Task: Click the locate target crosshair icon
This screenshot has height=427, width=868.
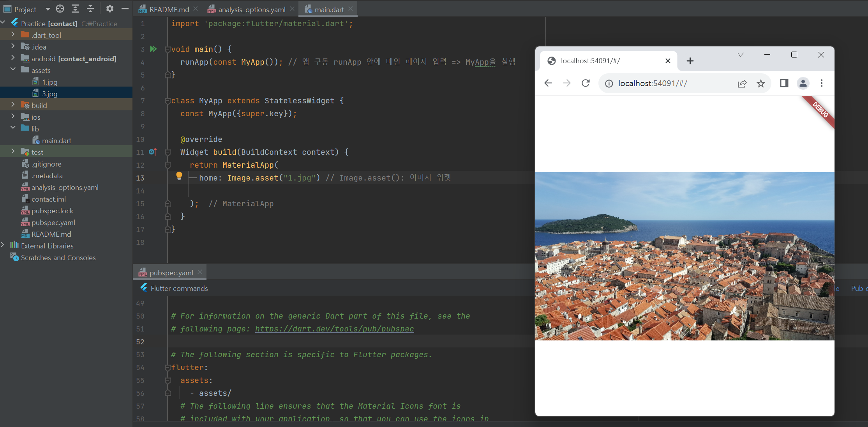Action: pos(60,9)
